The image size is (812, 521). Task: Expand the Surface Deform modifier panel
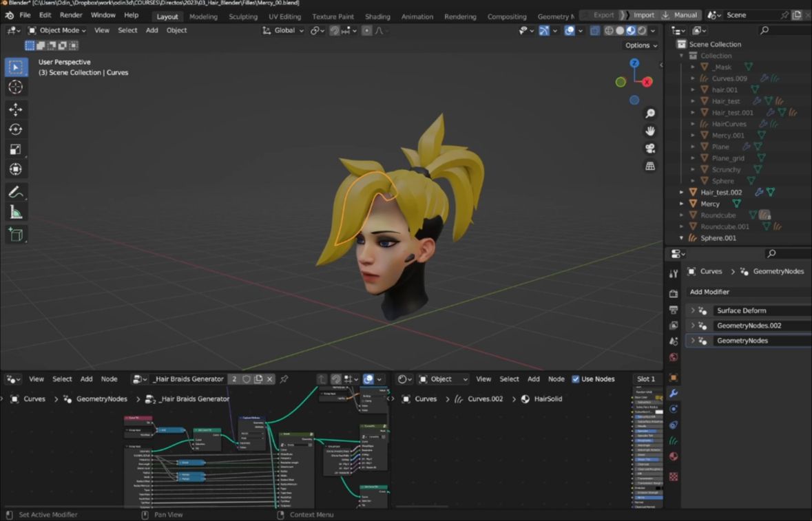pos(693,310)
